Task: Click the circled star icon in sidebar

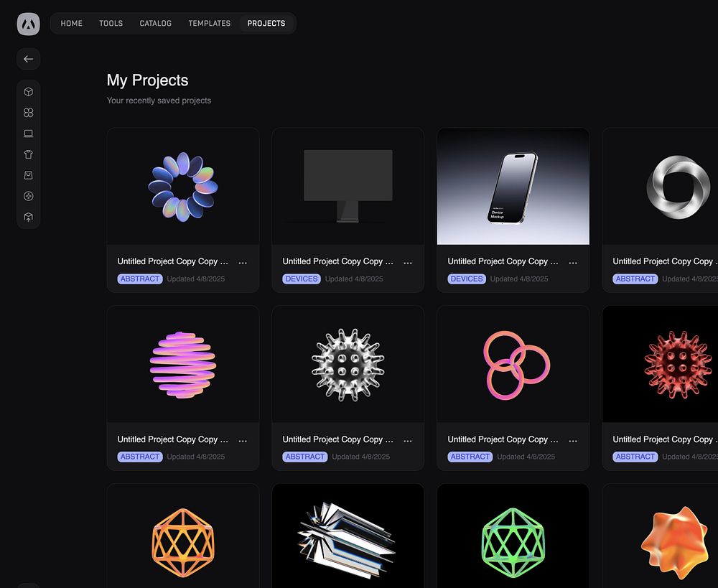Action: click(x=29, y=196)
